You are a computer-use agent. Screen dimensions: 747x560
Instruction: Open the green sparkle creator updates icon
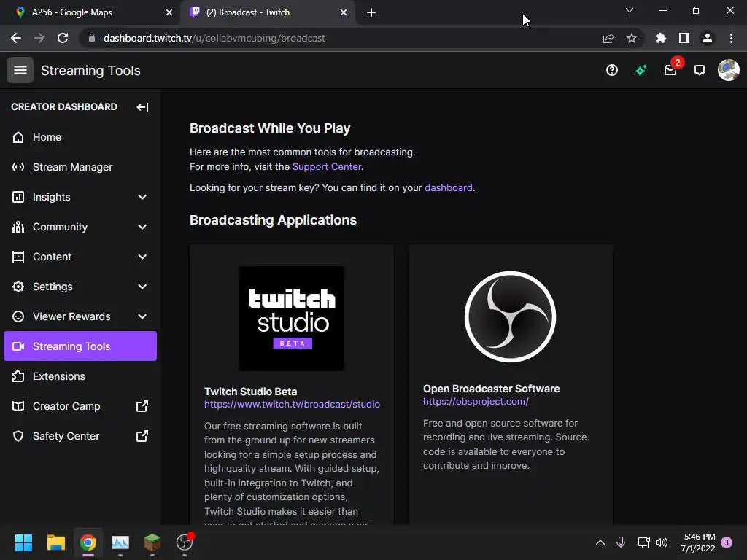point(640,71)
